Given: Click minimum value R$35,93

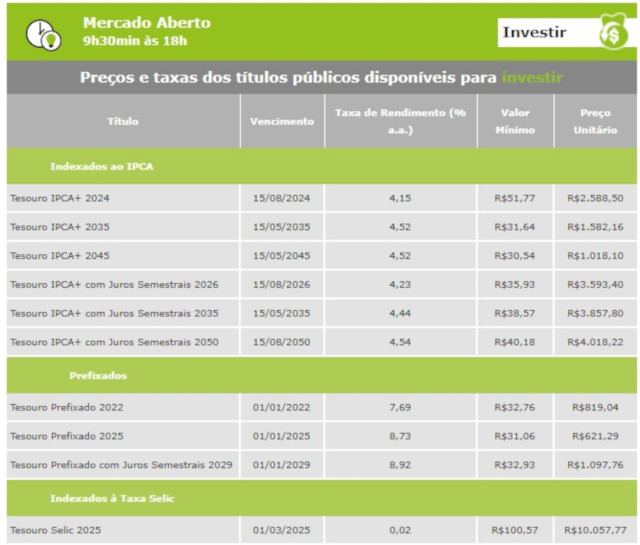Looking at the screenshot, I should 515,285.
